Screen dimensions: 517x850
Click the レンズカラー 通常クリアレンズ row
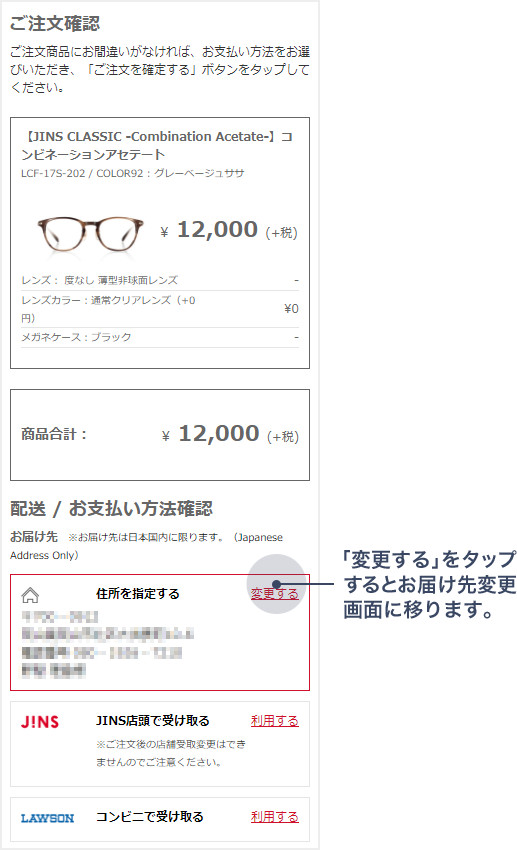160,308
